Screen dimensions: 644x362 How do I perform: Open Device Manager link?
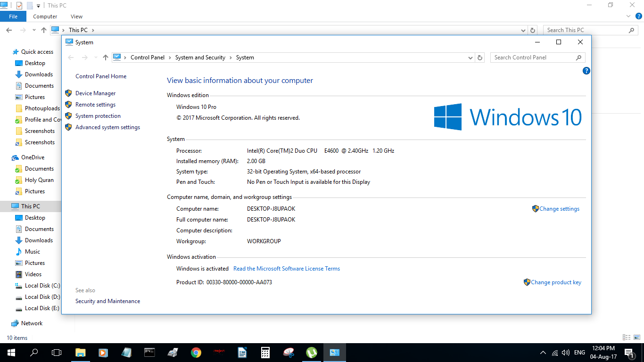point(95,93)
